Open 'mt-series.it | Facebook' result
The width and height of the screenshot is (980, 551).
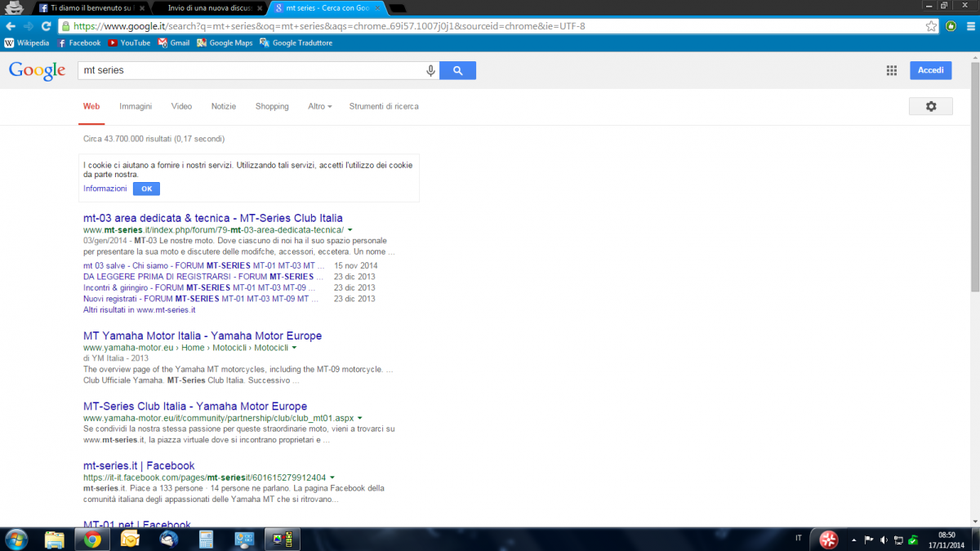pos(139,466)
